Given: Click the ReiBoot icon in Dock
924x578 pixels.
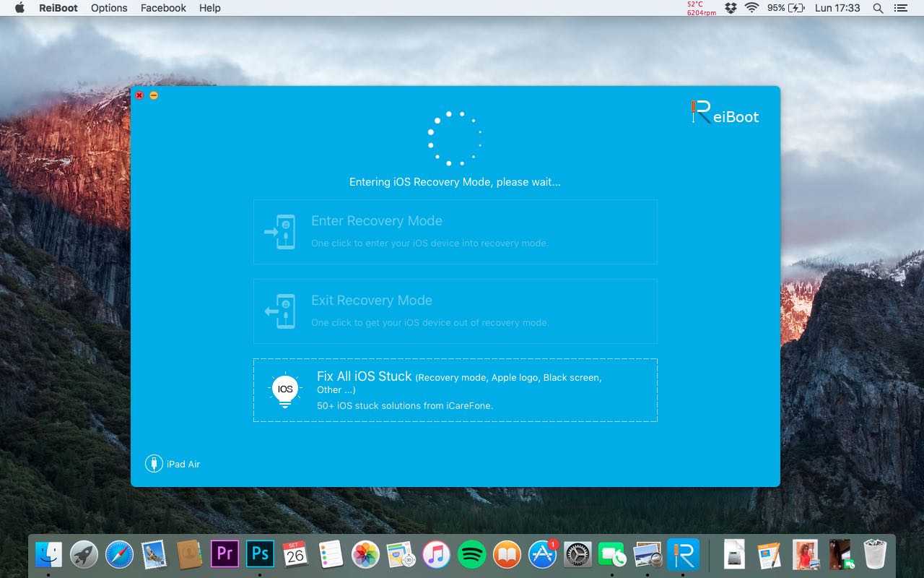Looking at the screenshot, I should (683, 555).
